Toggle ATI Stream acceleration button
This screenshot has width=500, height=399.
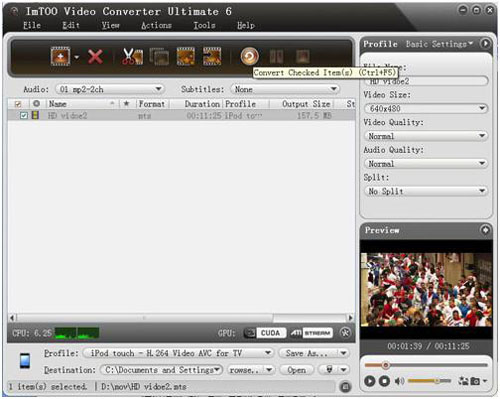click(311, 333)
